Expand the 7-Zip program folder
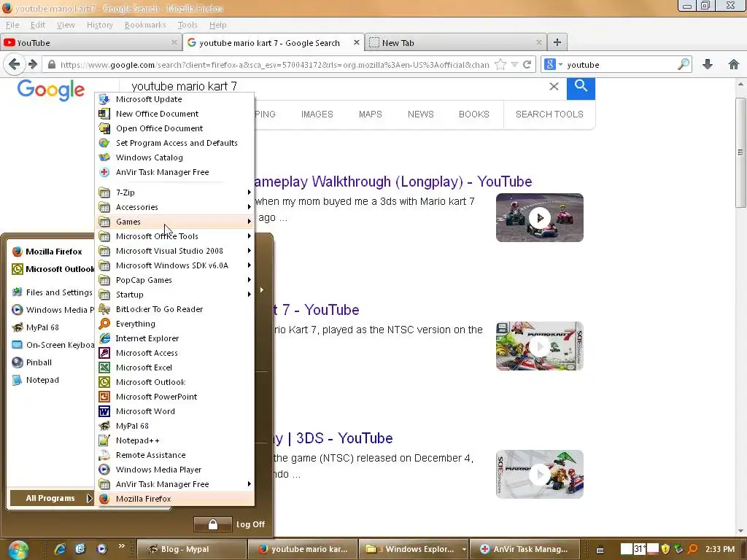Viewport: 747px width, 560px height. coord(174,192)
